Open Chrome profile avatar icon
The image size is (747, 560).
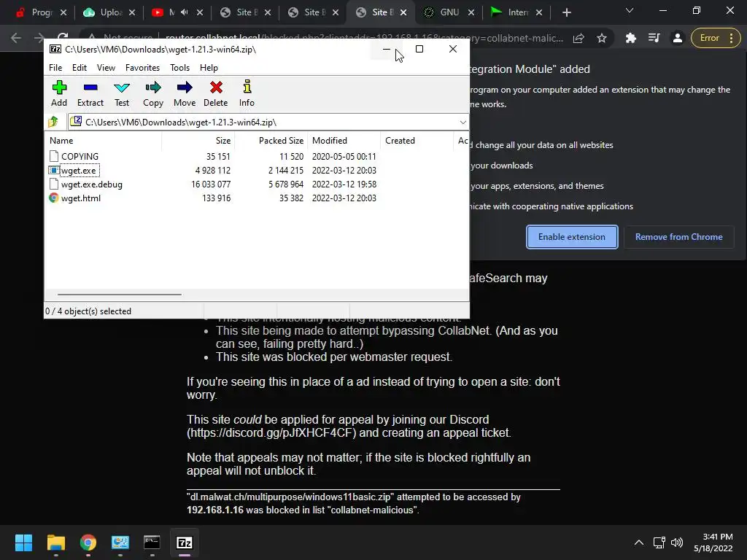point(677,38)
